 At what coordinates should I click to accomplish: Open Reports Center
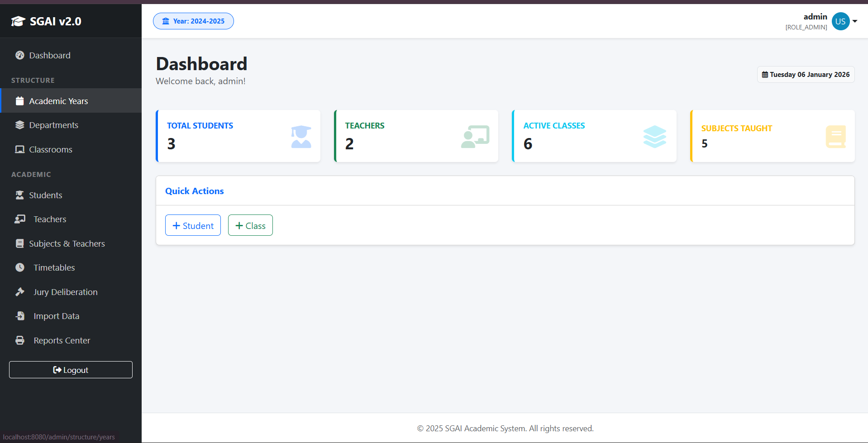pos(71,340)
